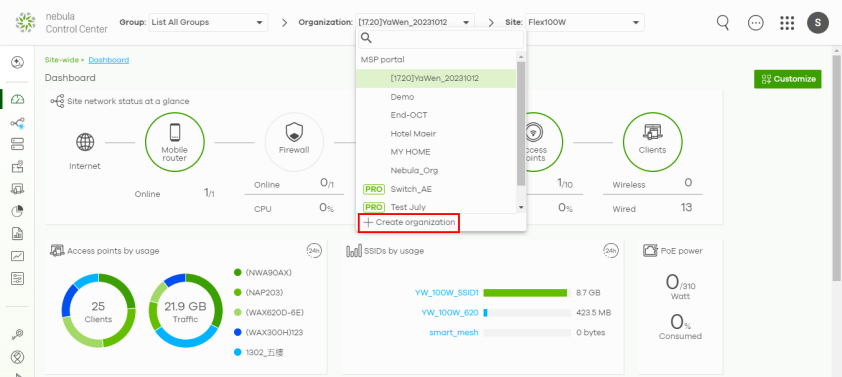Select the Dashboard gauge sidebar icon
The height and width of the screenshot is (377, 842).
click(x=17, y=99)
